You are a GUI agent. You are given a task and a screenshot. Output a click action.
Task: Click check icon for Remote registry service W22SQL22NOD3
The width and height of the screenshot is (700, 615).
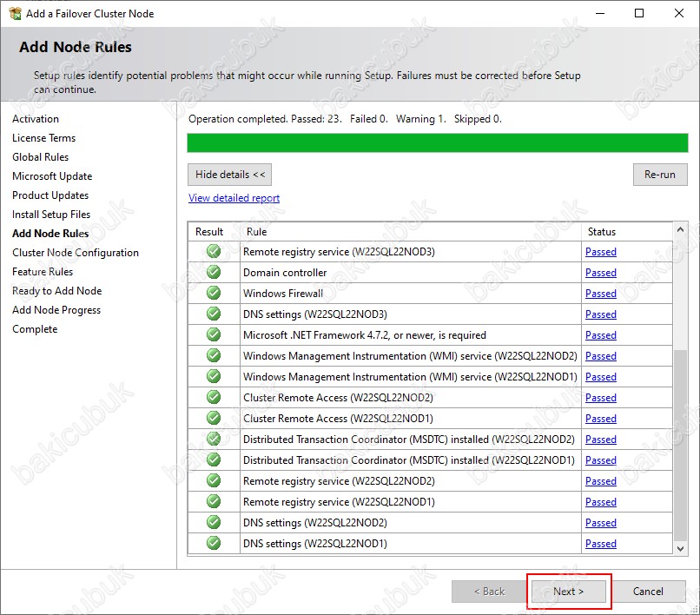pyautogui.click(x=214, y=251)
